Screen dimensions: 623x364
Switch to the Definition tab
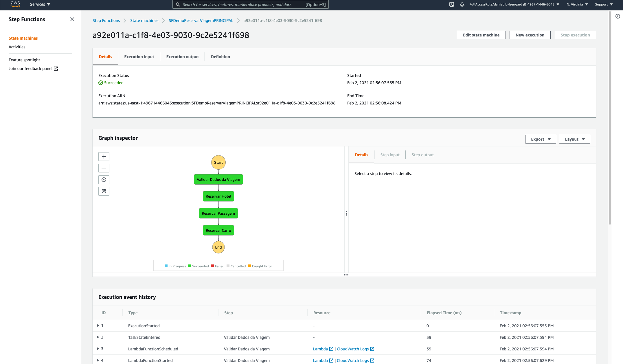[220, 57]
